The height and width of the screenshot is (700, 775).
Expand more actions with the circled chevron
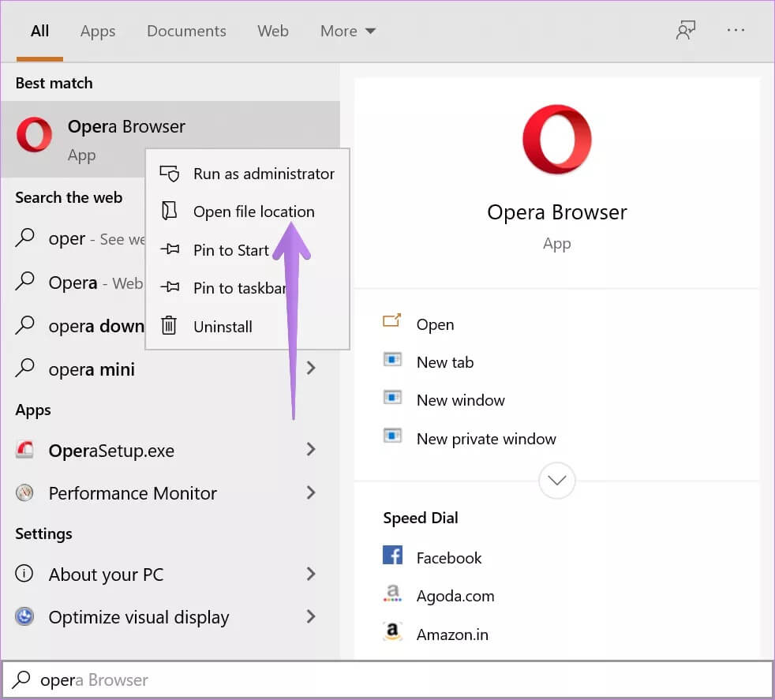557,481
